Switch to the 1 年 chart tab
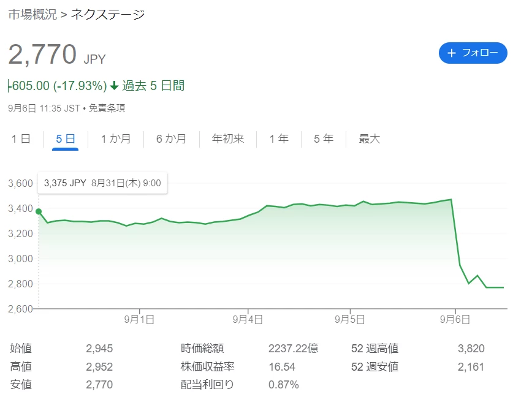 (279, 138)
